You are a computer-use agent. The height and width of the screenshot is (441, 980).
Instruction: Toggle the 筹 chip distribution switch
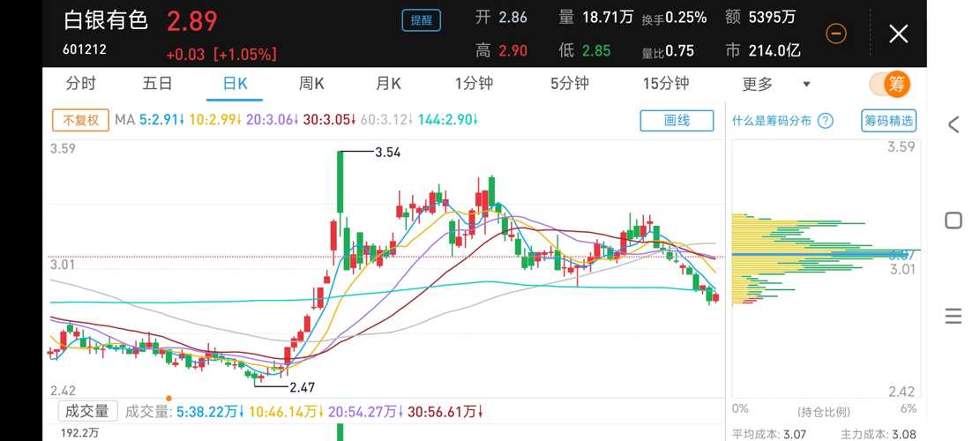point(889,85)
